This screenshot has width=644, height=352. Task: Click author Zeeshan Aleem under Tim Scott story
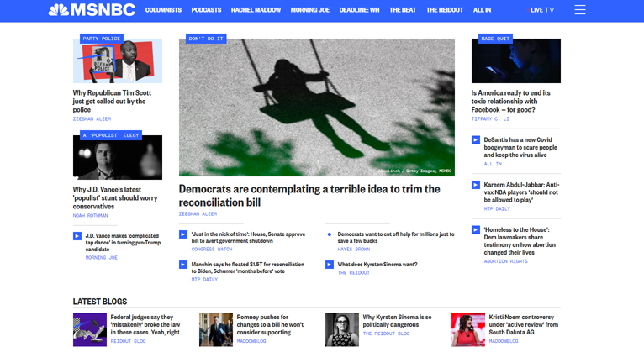pyautogui.click(x=92, y=119)
